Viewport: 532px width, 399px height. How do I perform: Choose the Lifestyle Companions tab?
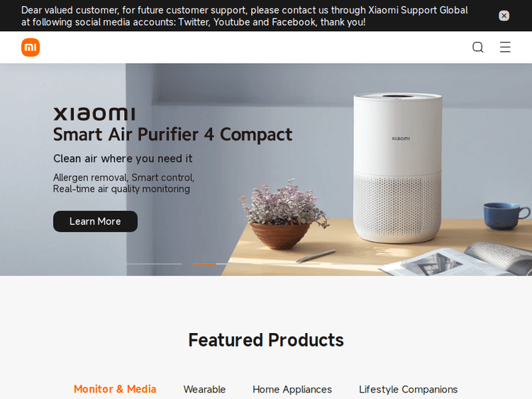tap(408, 390)
